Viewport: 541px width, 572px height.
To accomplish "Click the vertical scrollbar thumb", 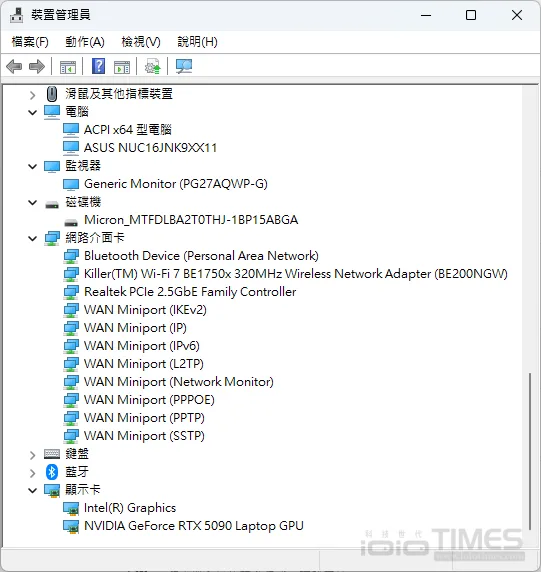I will [530, 451].
